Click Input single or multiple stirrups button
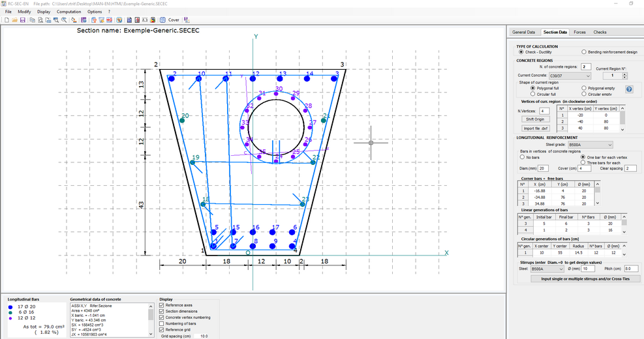 click(585, 278)
